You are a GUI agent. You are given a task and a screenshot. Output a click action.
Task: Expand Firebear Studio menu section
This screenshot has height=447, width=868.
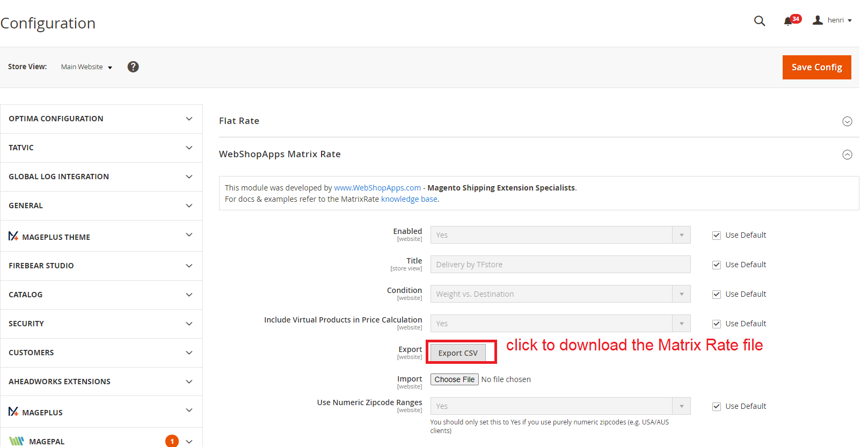point(101,266)
